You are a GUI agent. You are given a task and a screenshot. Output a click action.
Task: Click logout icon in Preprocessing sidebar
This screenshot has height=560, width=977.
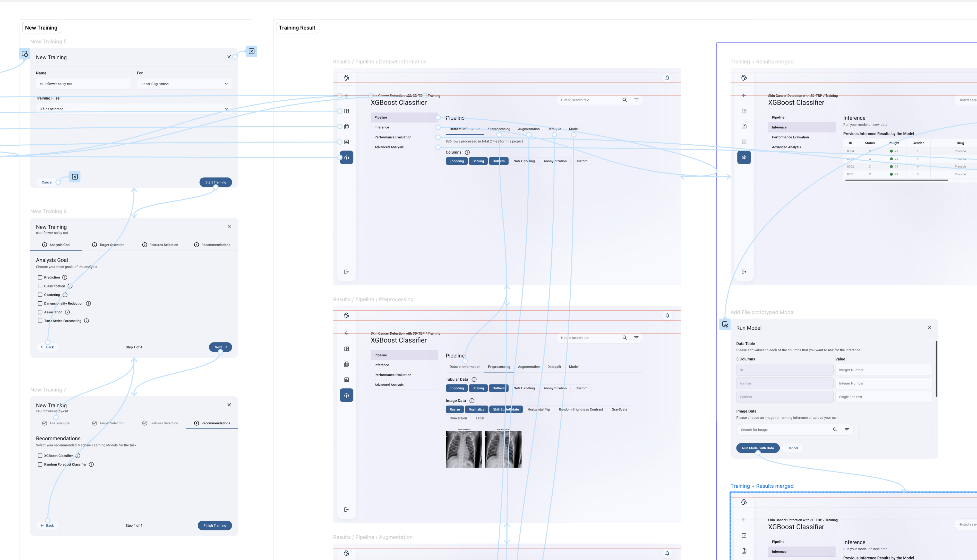(346, 510)
